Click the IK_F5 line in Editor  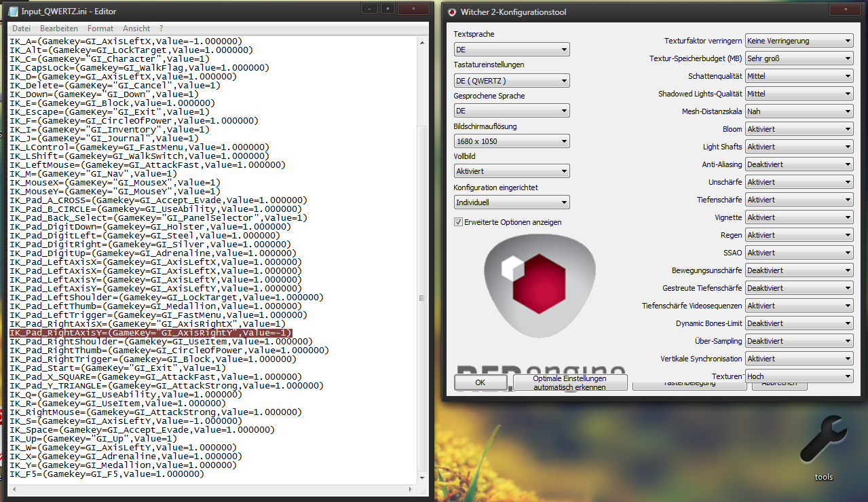107,474
